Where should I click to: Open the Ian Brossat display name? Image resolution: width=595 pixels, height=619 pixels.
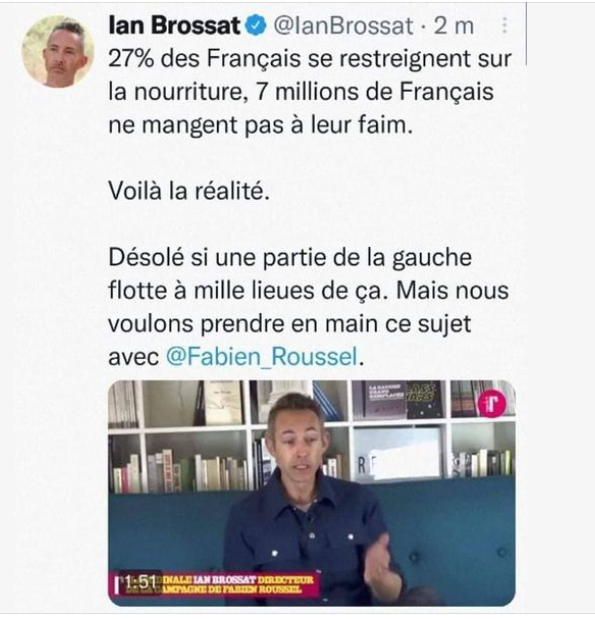pos(175,26)
